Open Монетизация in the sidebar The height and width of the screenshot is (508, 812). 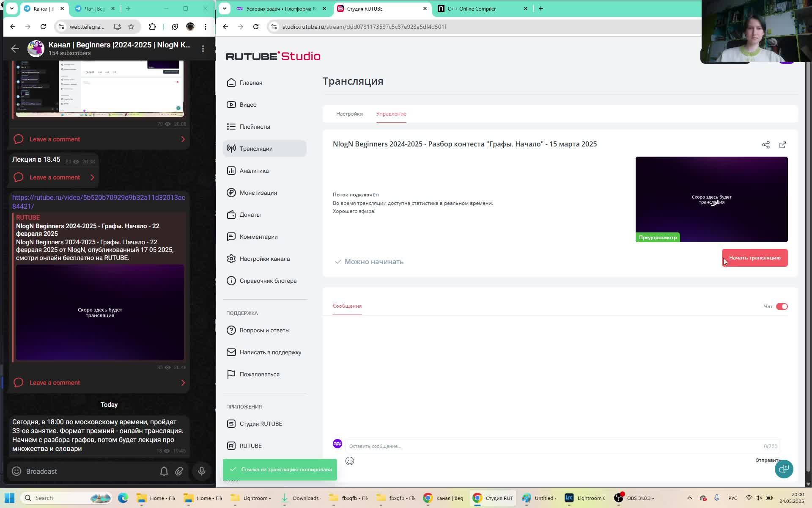pos(258,193)
